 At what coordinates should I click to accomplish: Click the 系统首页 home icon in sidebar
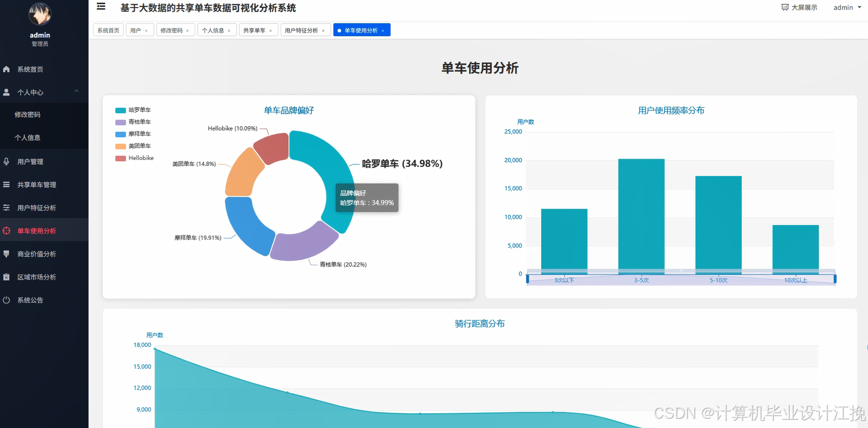7,69
